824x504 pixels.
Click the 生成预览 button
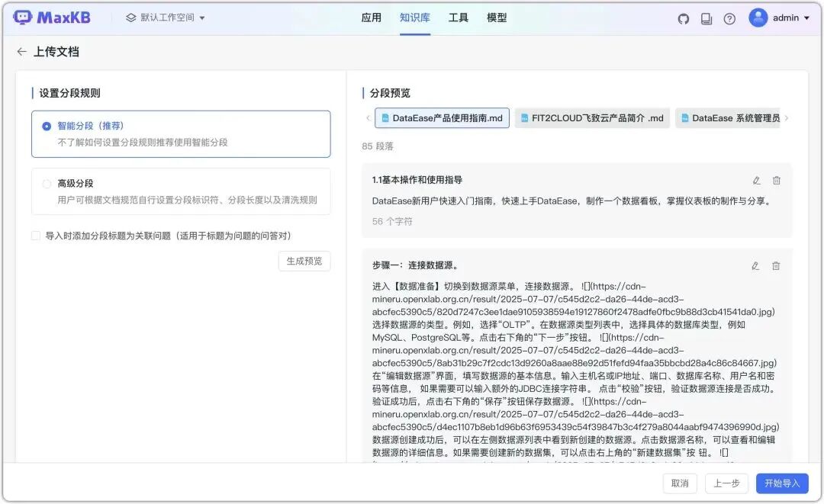click(304, 261)
